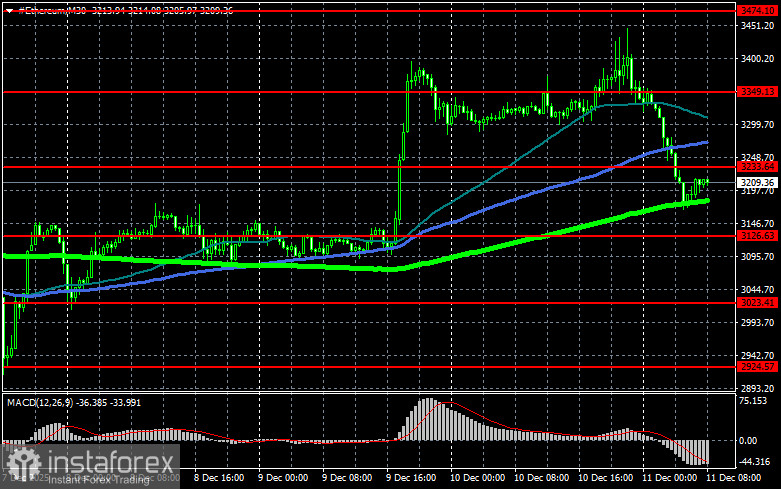Click the 9 Dec 16:00 time label

[x=410, y=478]
